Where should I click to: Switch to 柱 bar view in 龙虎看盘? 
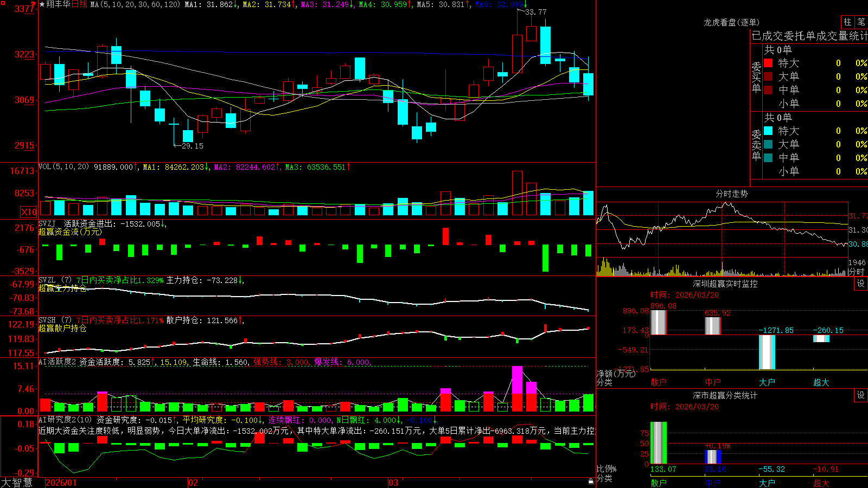[x=847, y=22]
